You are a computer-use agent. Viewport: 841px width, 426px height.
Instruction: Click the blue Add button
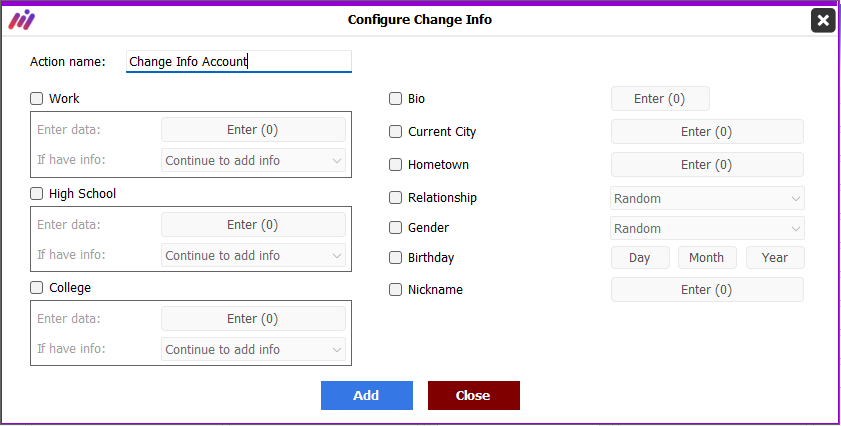367,395
